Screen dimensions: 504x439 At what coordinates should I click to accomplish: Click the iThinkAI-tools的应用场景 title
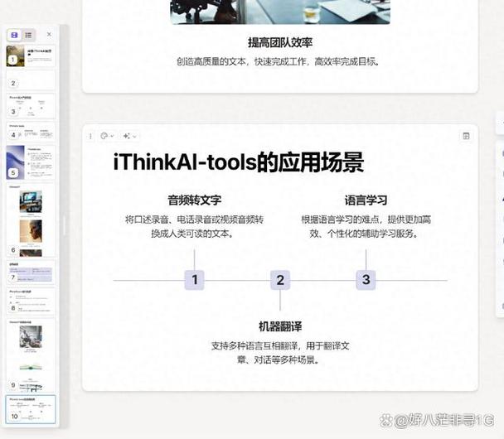point(238,162)
